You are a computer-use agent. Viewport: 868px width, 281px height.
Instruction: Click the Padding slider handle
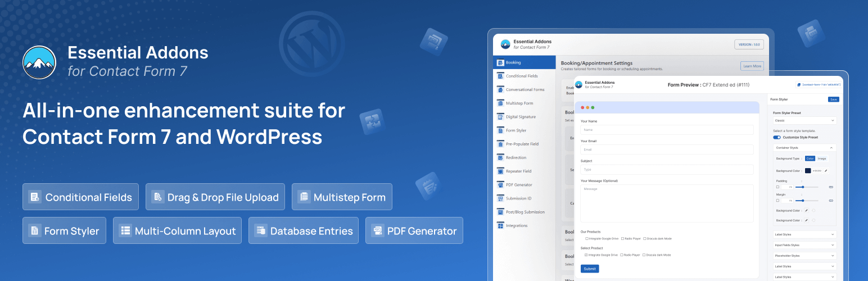tap(803, 187)
